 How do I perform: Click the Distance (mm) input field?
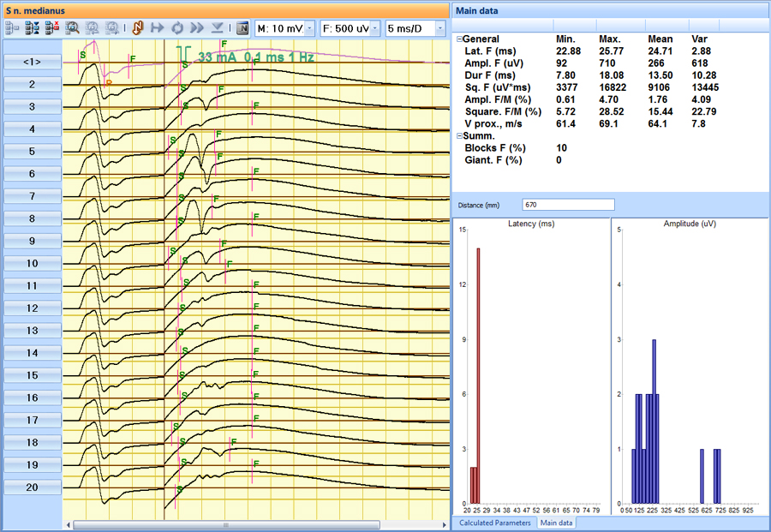coord(568,205)
